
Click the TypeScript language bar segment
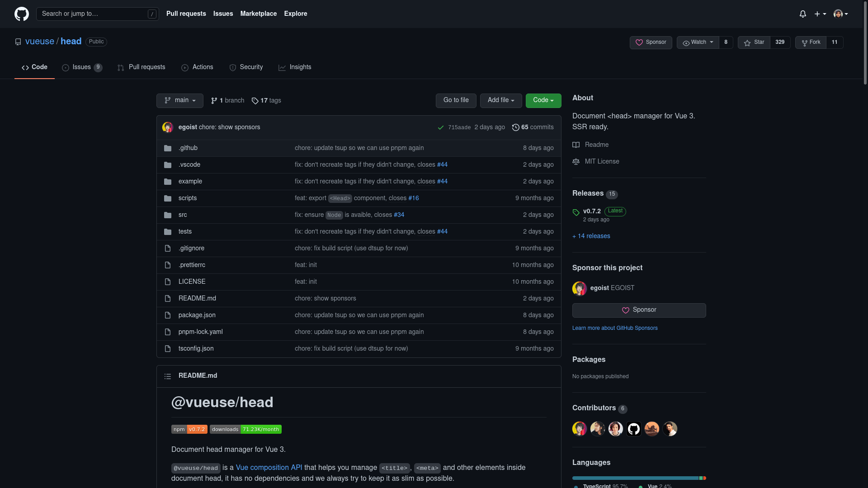click(635, 478)
